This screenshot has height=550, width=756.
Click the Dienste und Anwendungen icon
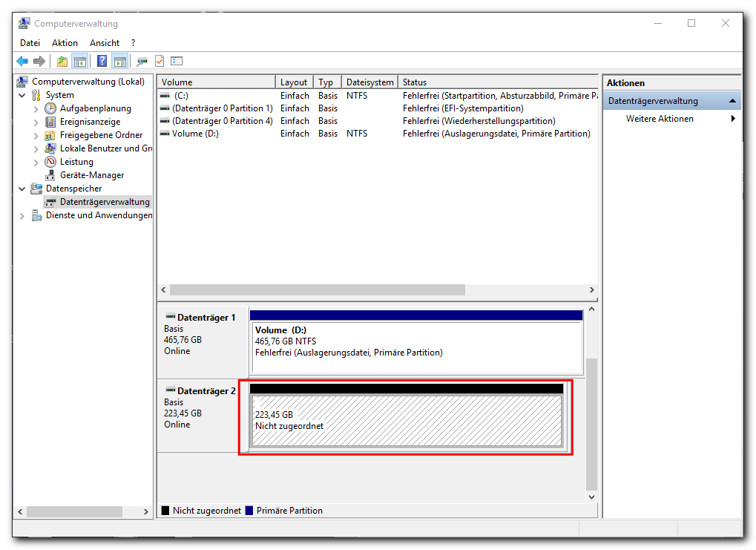coord(36,215)
